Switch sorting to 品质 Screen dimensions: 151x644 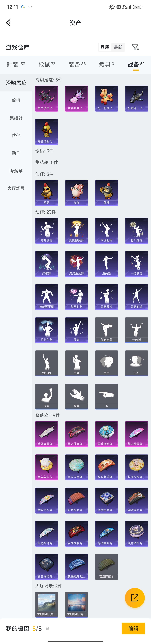105,47
